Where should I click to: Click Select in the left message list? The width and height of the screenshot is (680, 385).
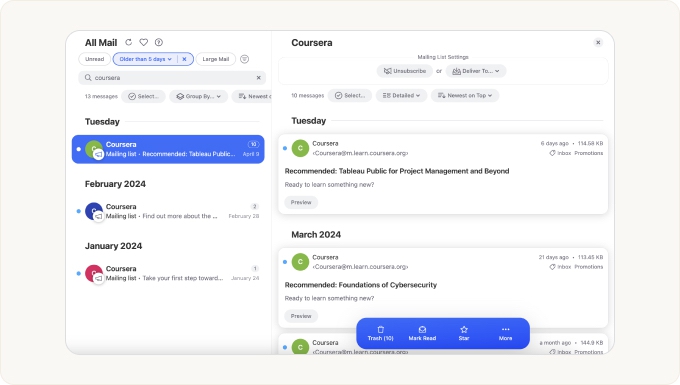click(144, 96)
